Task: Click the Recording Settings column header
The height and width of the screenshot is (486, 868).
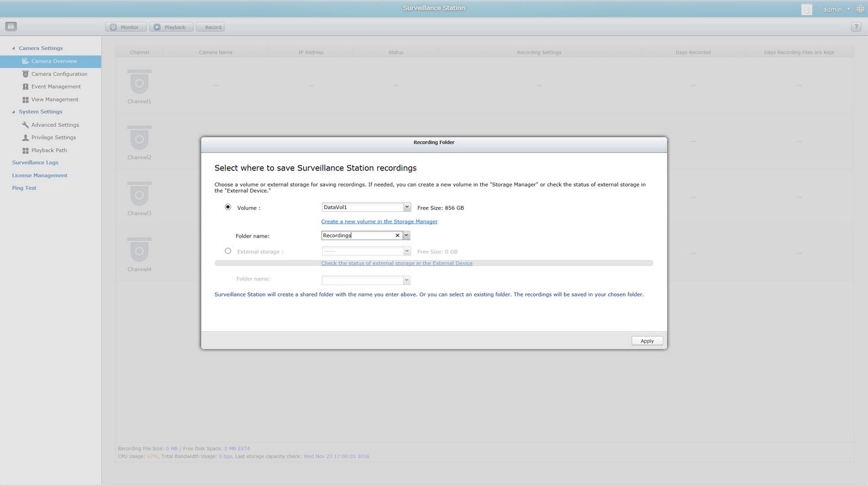Action: (539, 52)
